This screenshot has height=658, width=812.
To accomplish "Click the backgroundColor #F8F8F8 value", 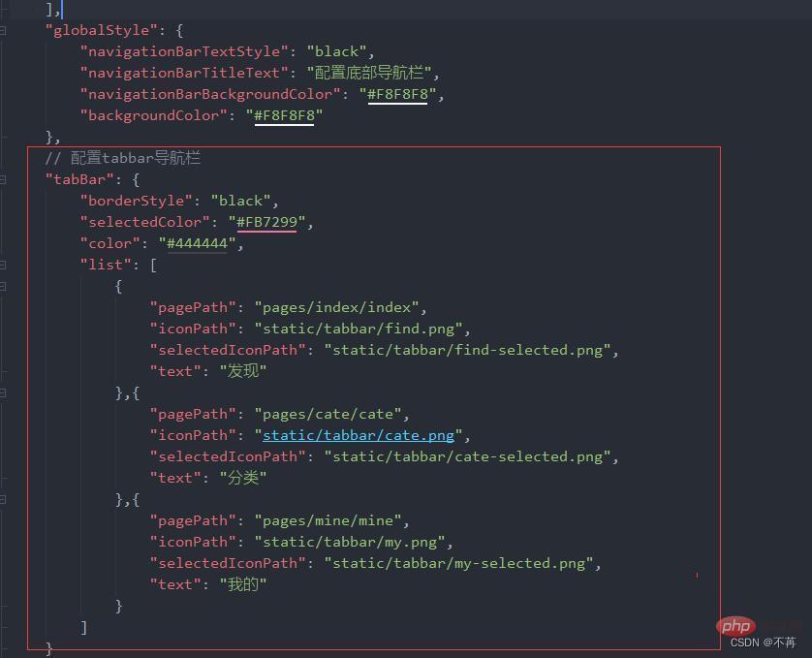I will pyautogui.click(x=283, y=115).
